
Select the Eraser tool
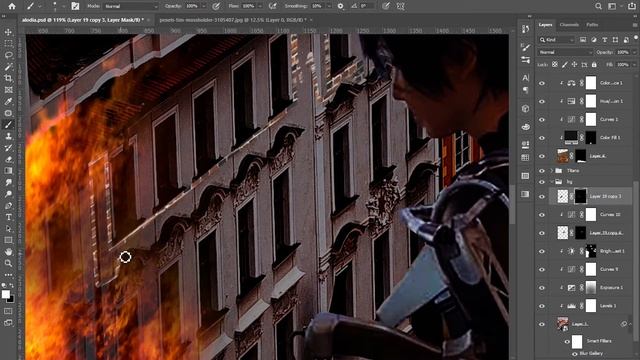[x=8, y=159]
